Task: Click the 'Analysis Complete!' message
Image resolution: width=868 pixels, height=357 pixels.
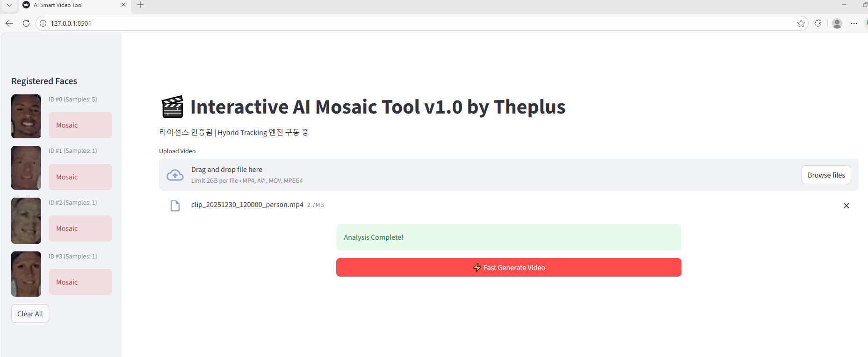Action: (509, 237)
